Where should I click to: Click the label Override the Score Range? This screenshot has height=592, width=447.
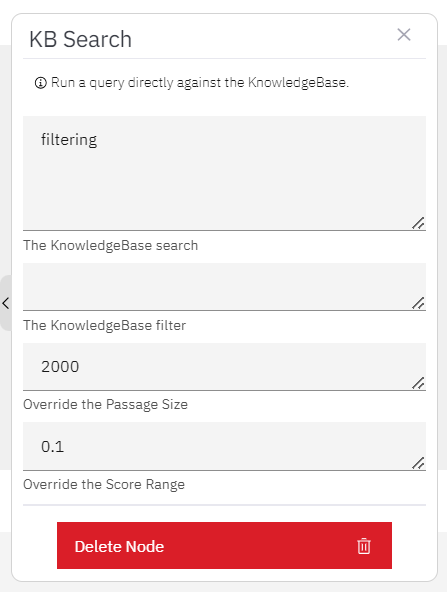click(x=104, y=484)
